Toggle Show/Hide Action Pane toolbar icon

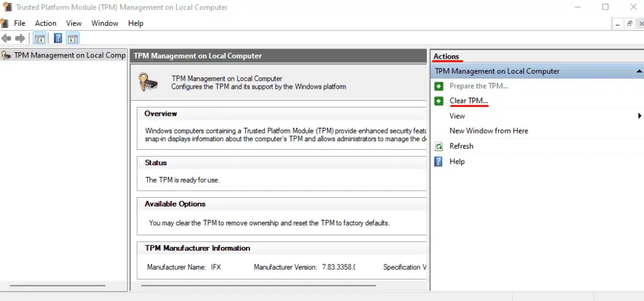tap(73, 38)
